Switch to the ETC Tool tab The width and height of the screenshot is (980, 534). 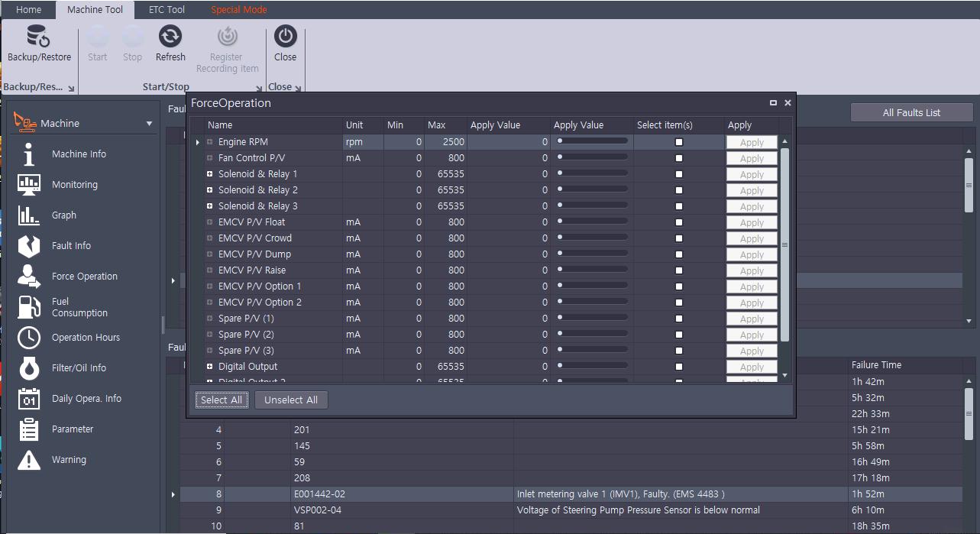pos(167,10)
